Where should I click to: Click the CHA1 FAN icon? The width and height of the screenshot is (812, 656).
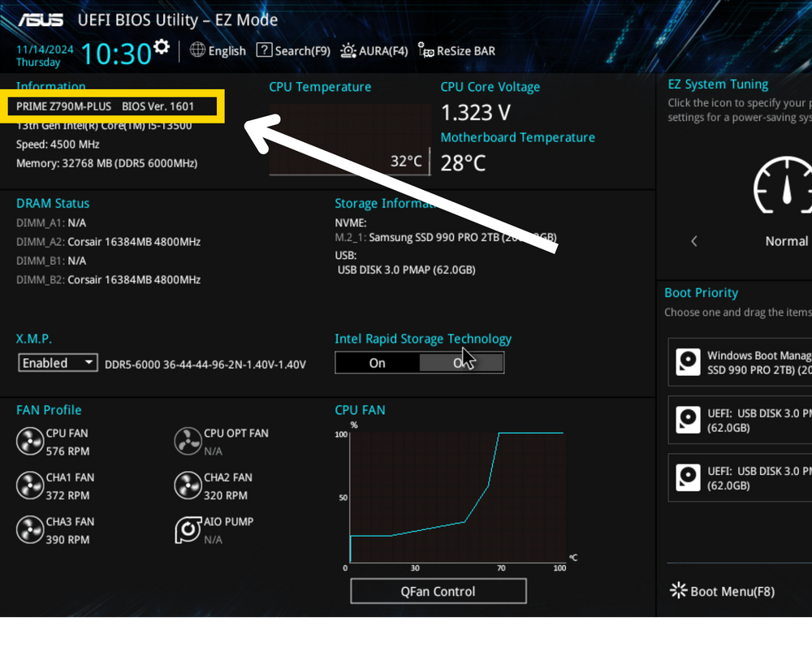[x=31, y=486]
